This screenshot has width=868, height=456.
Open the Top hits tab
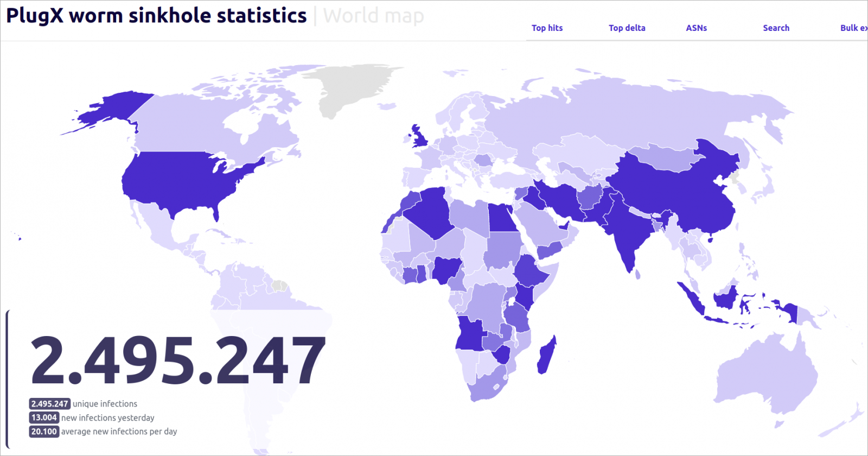547,28
